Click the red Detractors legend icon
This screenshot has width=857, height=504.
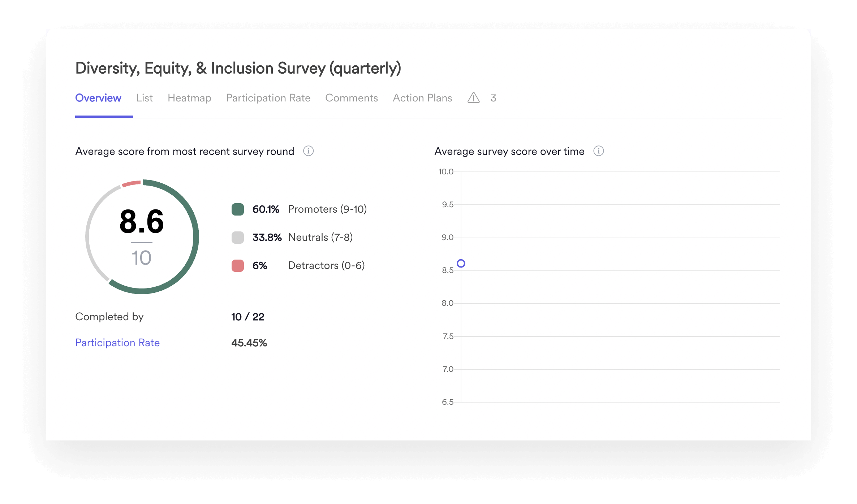(x=238, y=265)
